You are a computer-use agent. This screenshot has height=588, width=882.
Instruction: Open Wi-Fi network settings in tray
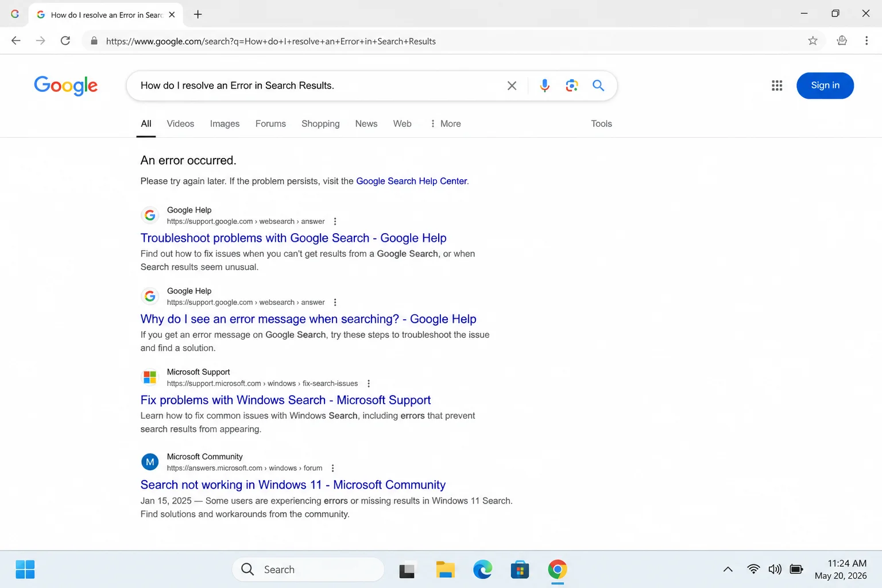(x=753, y=570)
